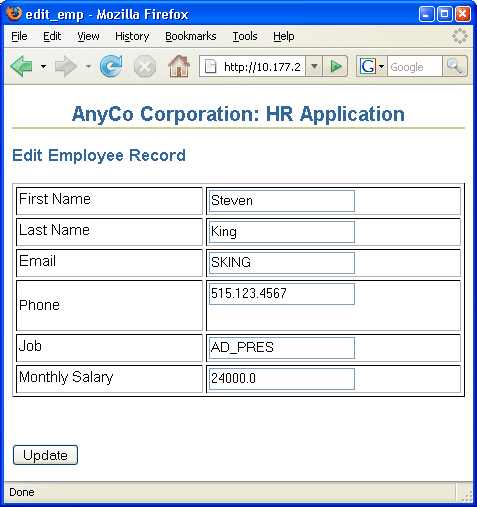Open the Back history dropdown arrow
477x507 pixels.
click(x=43, y=66)
